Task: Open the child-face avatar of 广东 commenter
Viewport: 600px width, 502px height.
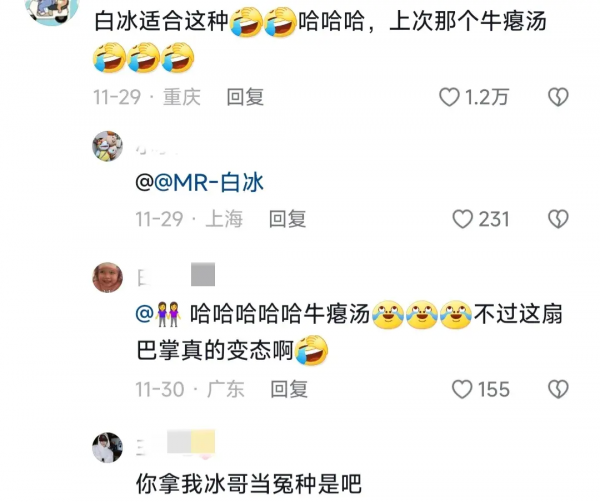Action: 108,277
